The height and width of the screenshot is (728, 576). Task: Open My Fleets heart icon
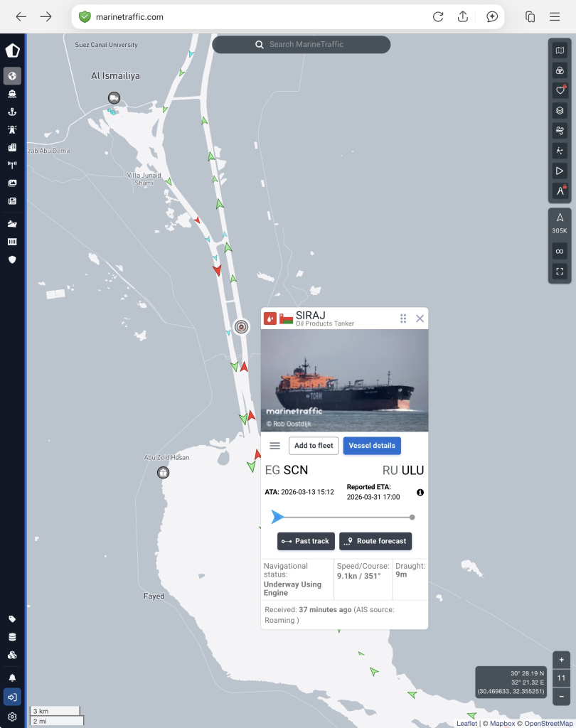tap(560, 90)
